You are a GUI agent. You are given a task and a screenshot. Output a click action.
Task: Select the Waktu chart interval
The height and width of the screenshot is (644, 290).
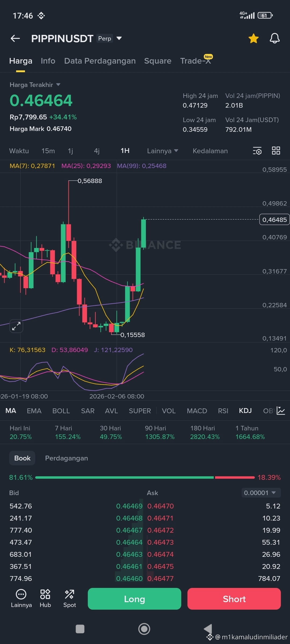[19, 151]
